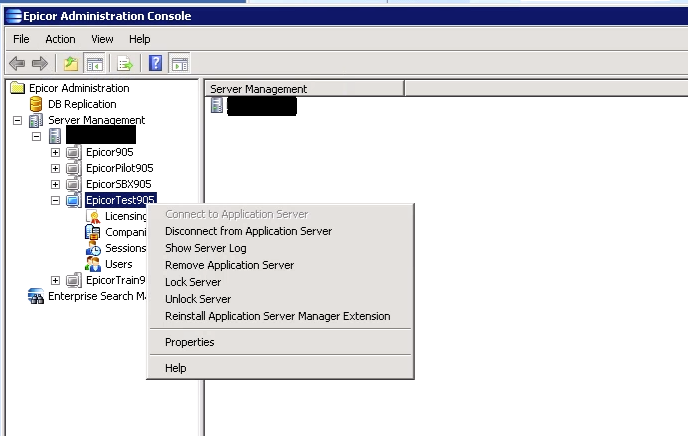688x436 pixels.
Task: Open the Help menu in menu bar
Action: pyautogui.click(x=140, y=39)
